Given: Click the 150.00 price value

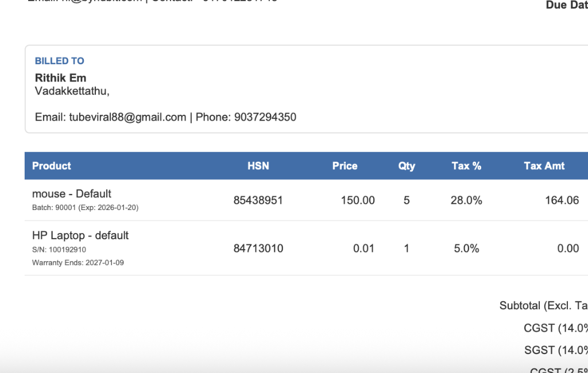Looking at the screenshot, I should pyautogui.click(x=358, y=200).
